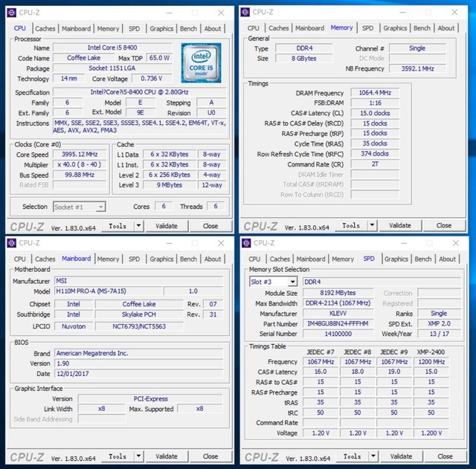
Task: Click the Core Speed value 3995.12 MHz
Action: 80,154
